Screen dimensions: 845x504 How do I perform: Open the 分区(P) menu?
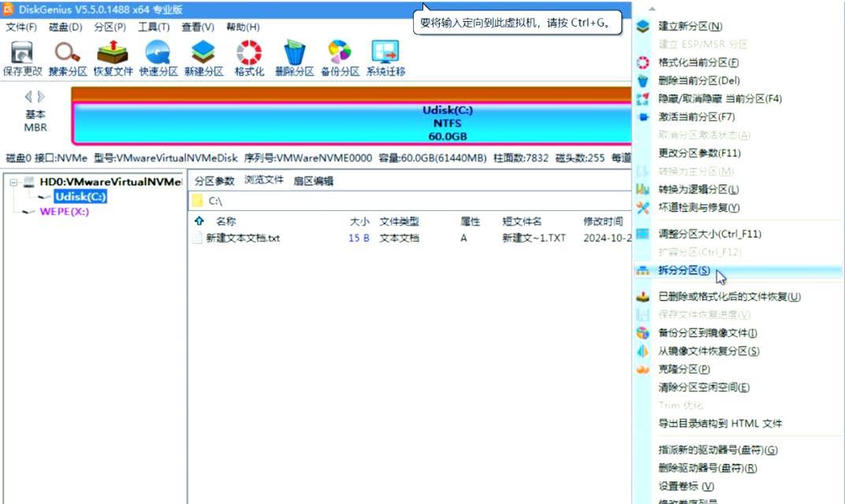pos(110,27)
